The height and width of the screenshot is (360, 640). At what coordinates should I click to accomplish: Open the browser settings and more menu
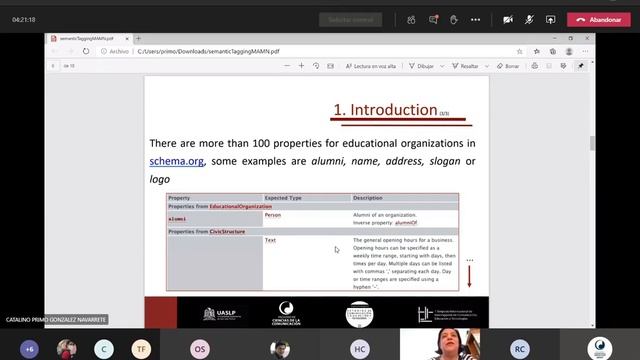(x=585, y=51)
